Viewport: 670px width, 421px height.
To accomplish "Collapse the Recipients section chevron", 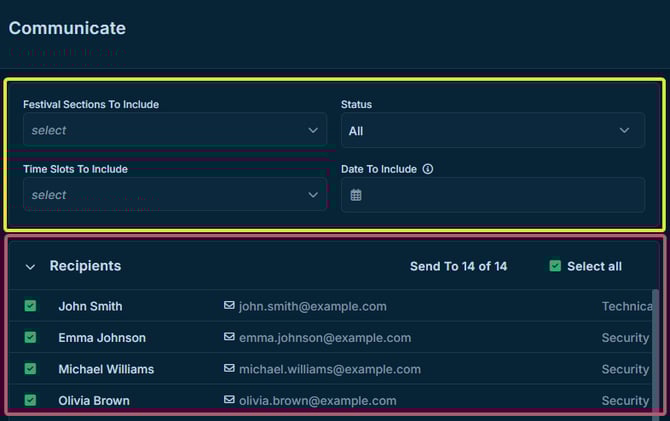I will click(x=30, y=267).
